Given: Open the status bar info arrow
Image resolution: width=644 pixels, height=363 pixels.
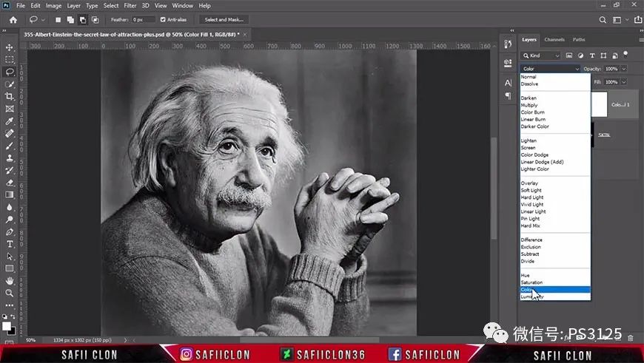Looking at the screenshot, I should click(125, 340).
